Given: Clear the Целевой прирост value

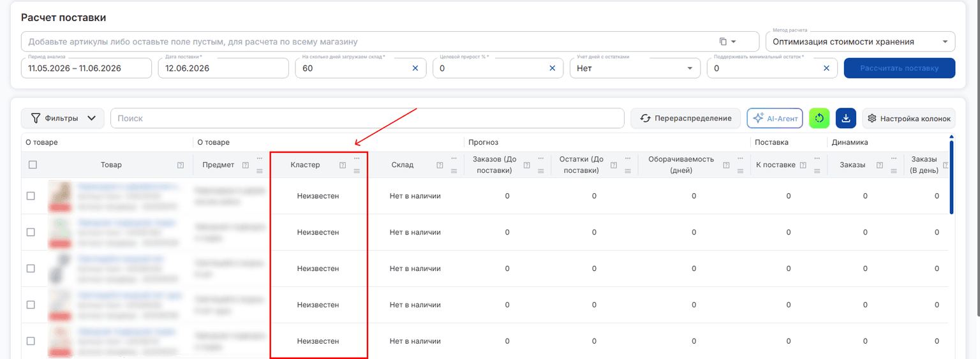Looking at the screenshot, I should tap(553, 68).
